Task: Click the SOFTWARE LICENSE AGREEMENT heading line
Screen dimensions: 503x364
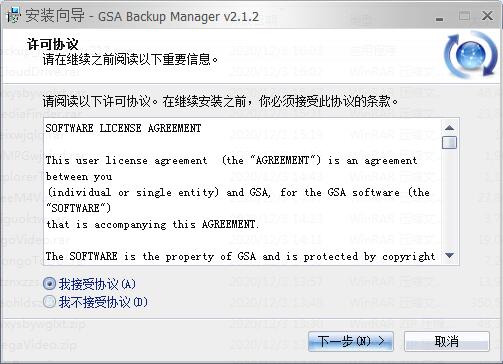Action: [123, 128]
